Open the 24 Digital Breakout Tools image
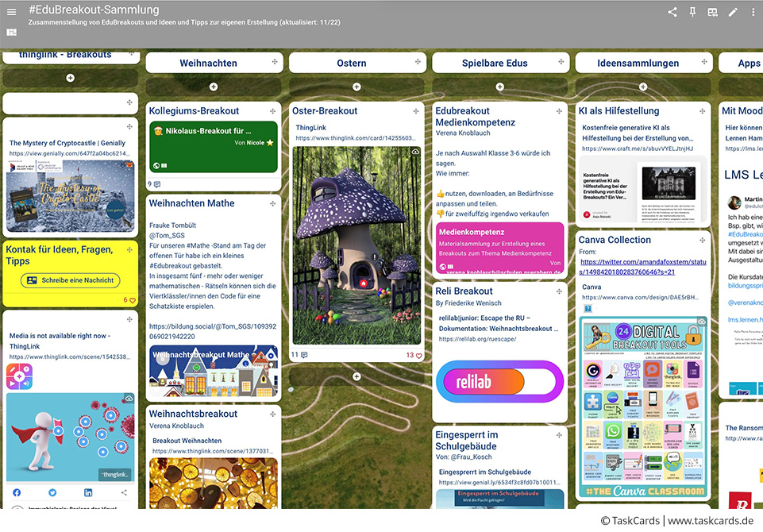 tap(643, 407)
